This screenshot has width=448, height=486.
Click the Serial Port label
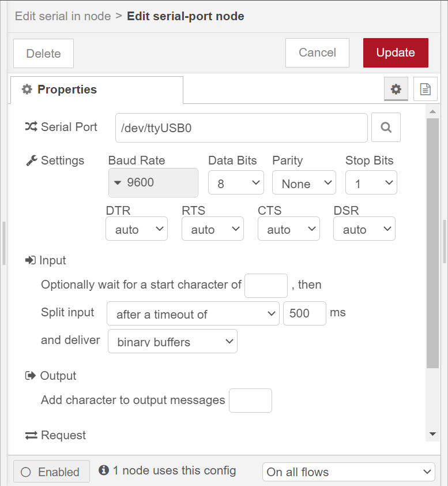(61, 127)
